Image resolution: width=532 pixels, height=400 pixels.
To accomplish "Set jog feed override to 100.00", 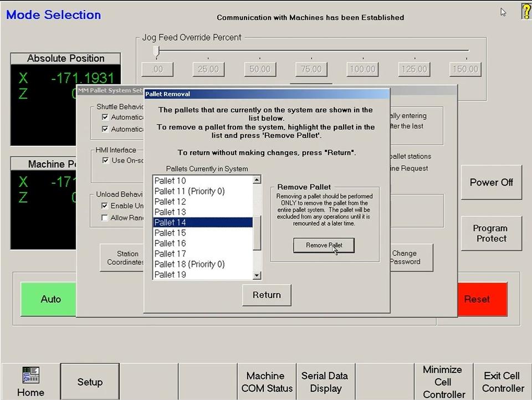I will [x=362, y=69].
